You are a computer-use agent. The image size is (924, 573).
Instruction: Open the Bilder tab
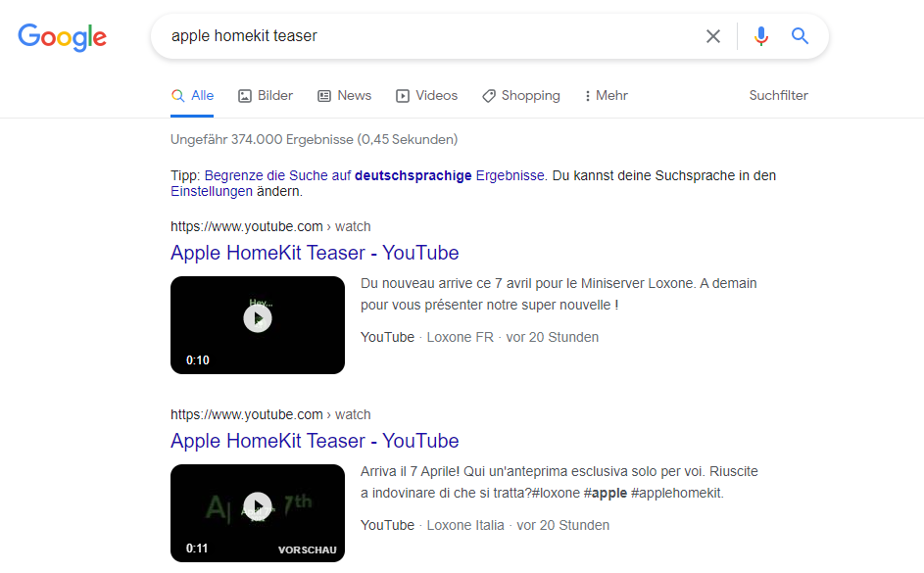[x=266, y=95]
